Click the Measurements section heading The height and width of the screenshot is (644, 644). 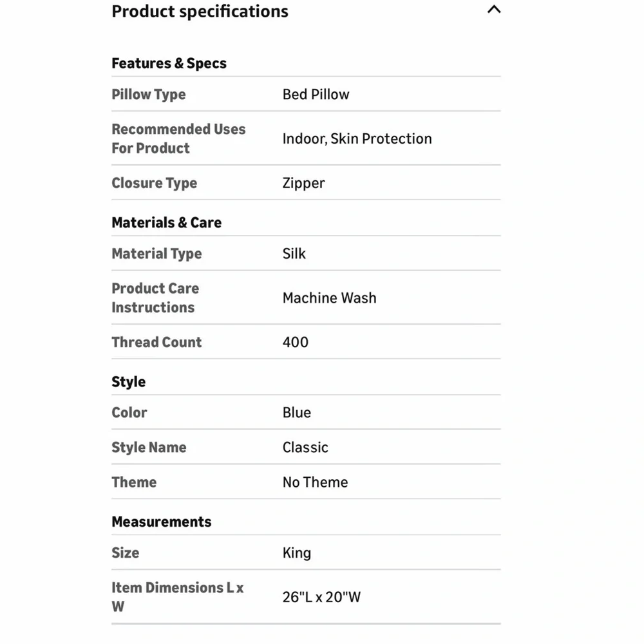(x=162, y=522)
